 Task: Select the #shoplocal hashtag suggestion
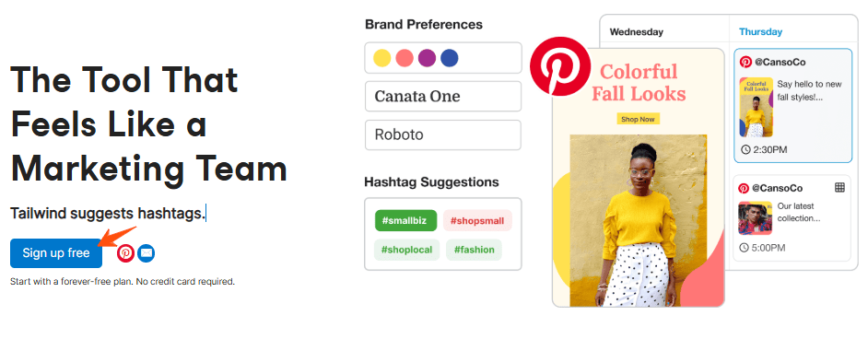407,250
